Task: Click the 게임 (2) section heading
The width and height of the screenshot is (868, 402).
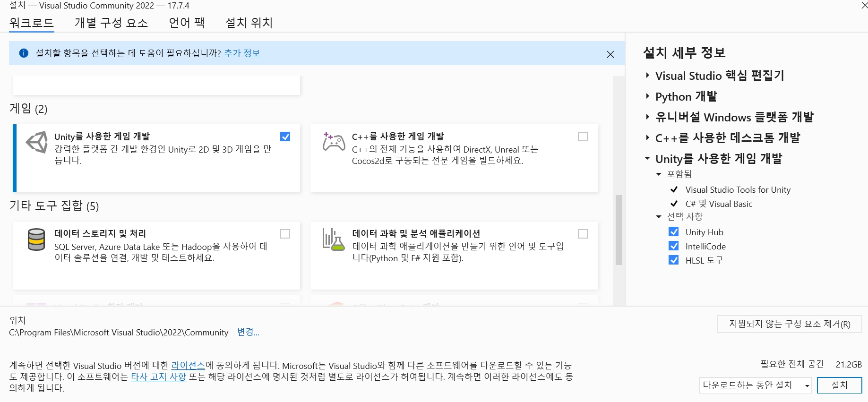Action: [x=28, y=109]
